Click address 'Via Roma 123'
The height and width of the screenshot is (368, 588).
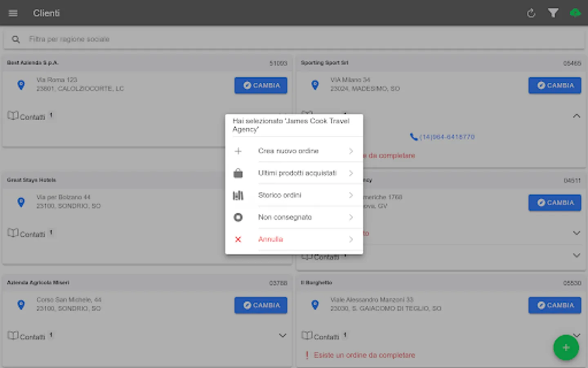[x=57, y=80]
